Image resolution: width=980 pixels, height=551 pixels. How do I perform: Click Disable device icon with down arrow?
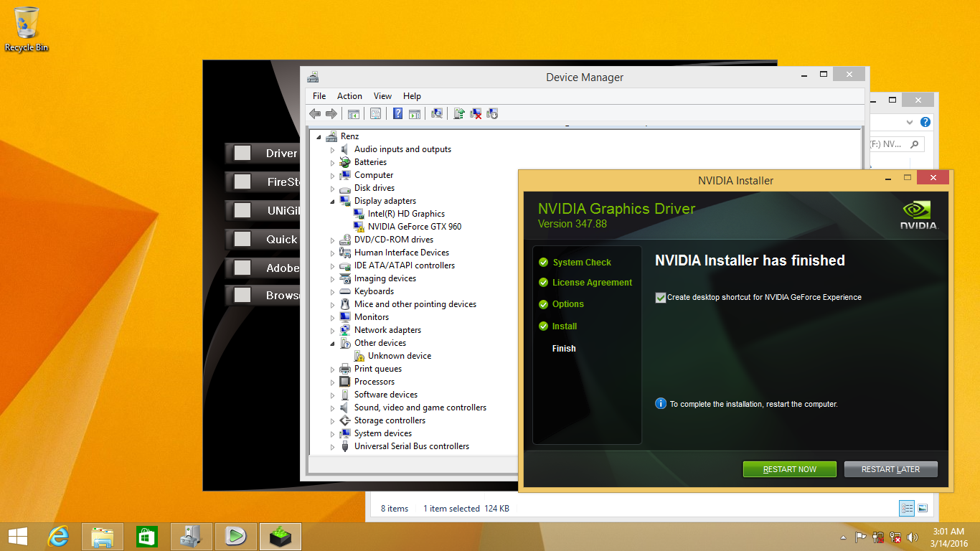(492, 113)
